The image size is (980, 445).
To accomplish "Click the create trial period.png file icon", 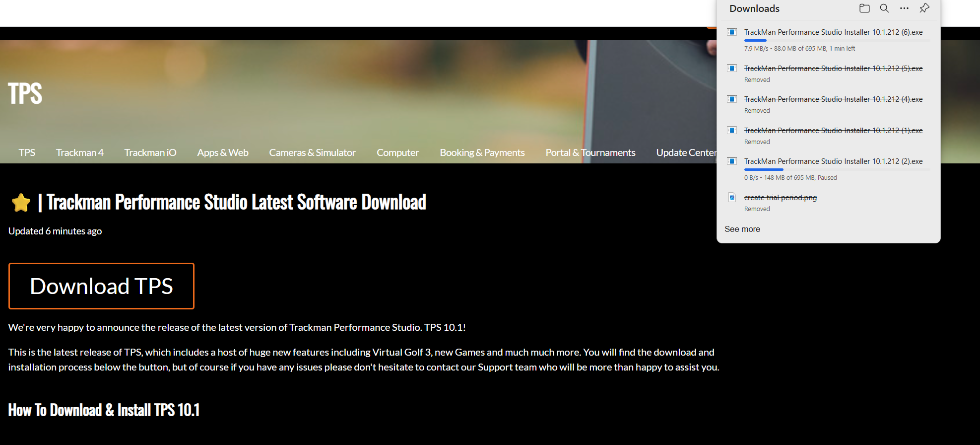I will (732, 198).
